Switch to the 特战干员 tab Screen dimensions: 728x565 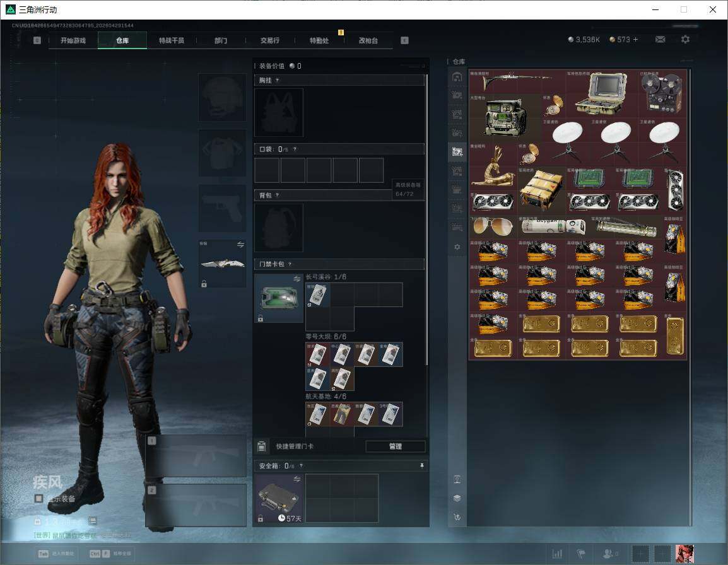point(172,40)
